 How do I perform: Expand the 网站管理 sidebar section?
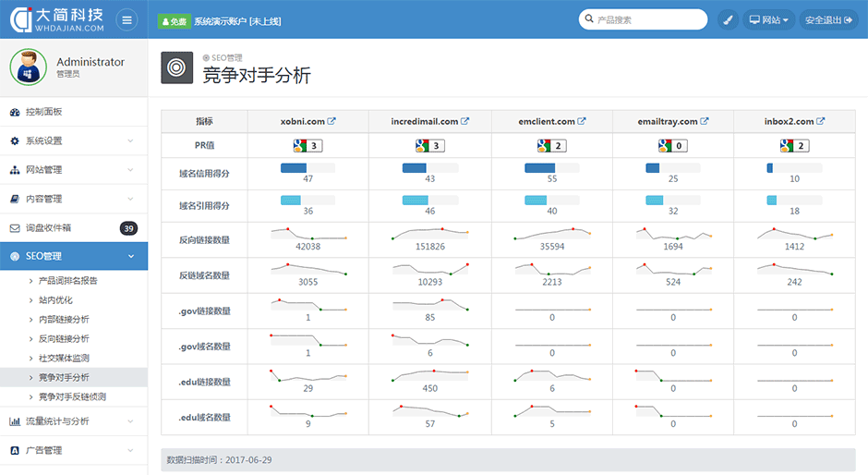(x=74, y=170)
